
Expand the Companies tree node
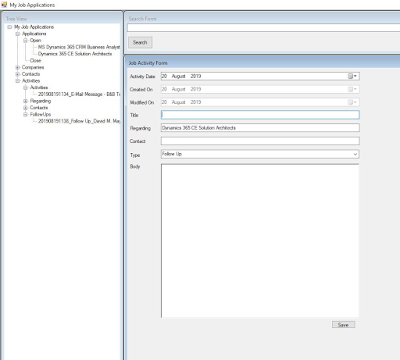pos(18,67)
